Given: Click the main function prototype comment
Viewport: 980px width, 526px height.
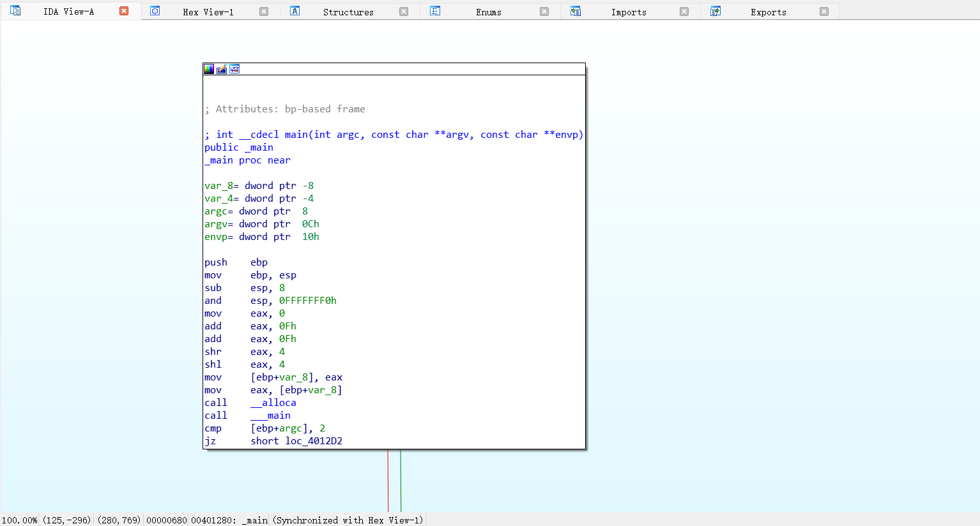Looking at the screenshot, I should click(394, 135).
